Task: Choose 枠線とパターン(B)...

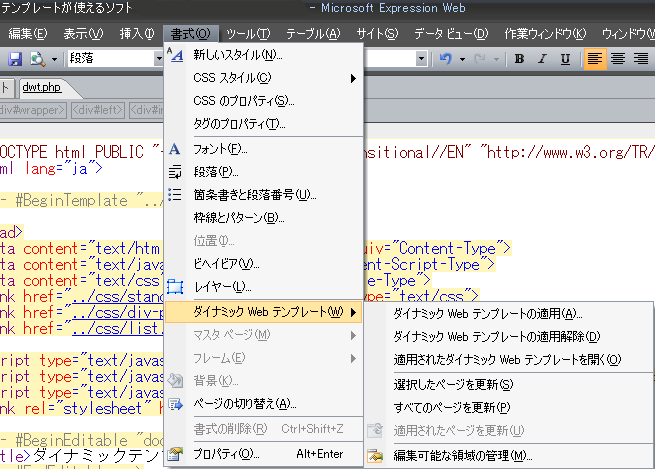Action: click(x=264, y=218)
